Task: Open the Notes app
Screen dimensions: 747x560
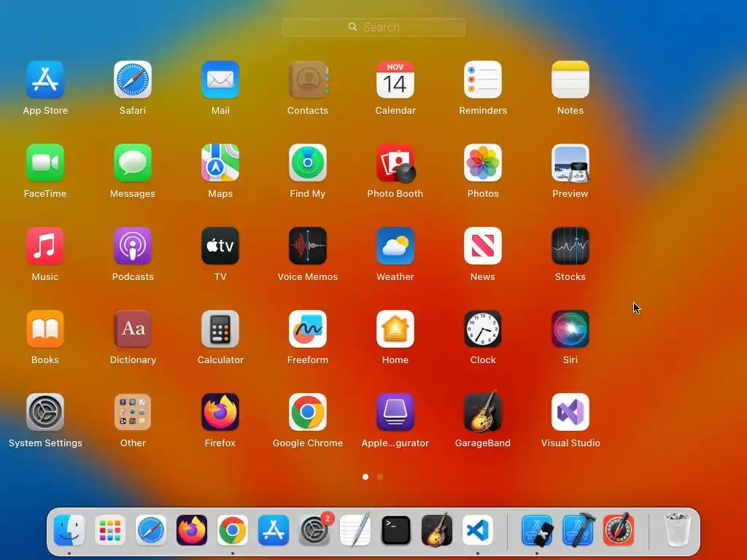Action: (x=570, y=79)
